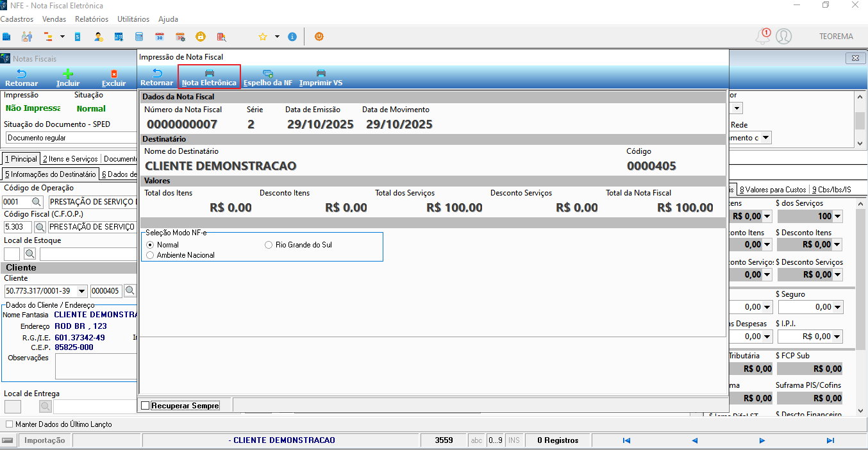This screenshot has width=868, height=450.
Task: Switch to the 9 Cbs/Ibs/IS tab
Action: 831,190
